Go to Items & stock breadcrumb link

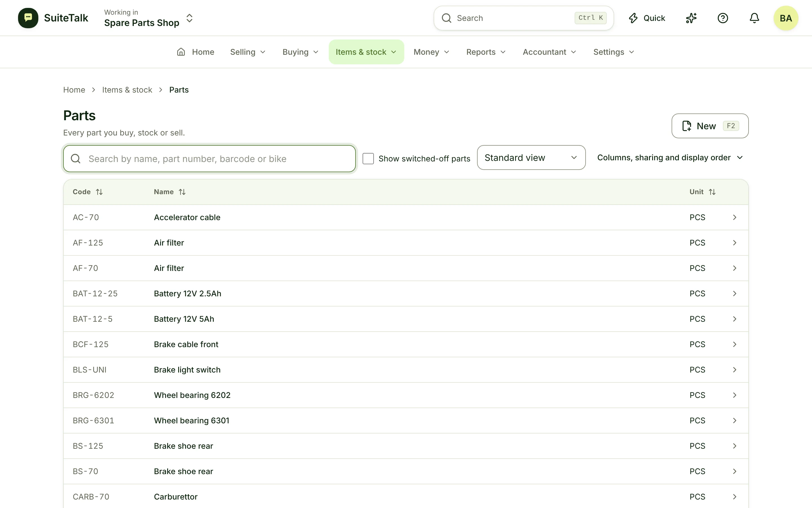click(127, 90)
